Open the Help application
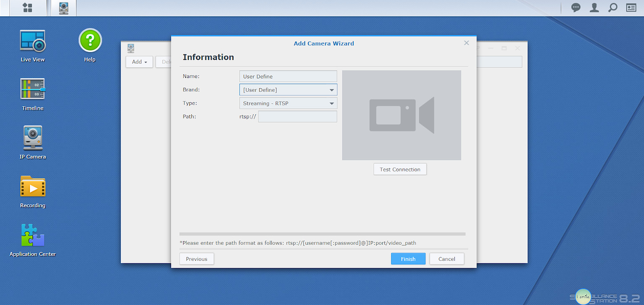The width and height of the screenshot is (644, 305). pos(90,41)
